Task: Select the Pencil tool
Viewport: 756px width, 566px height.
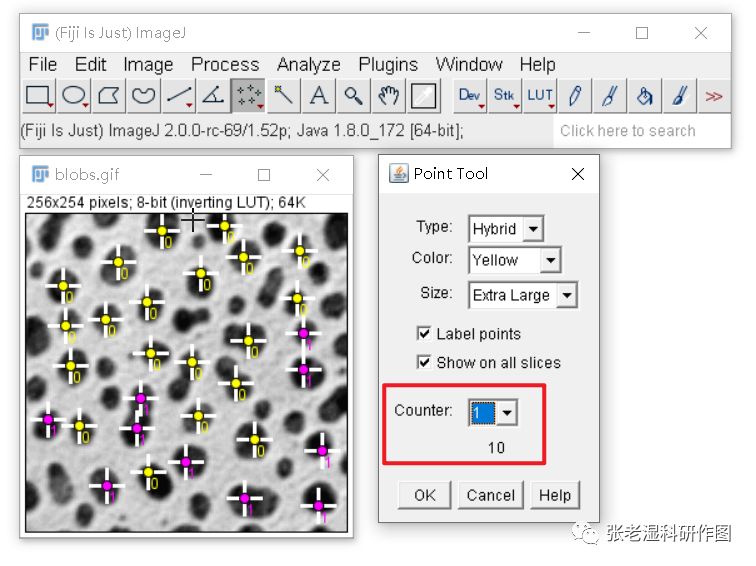Action: click(x=575, y=96)
